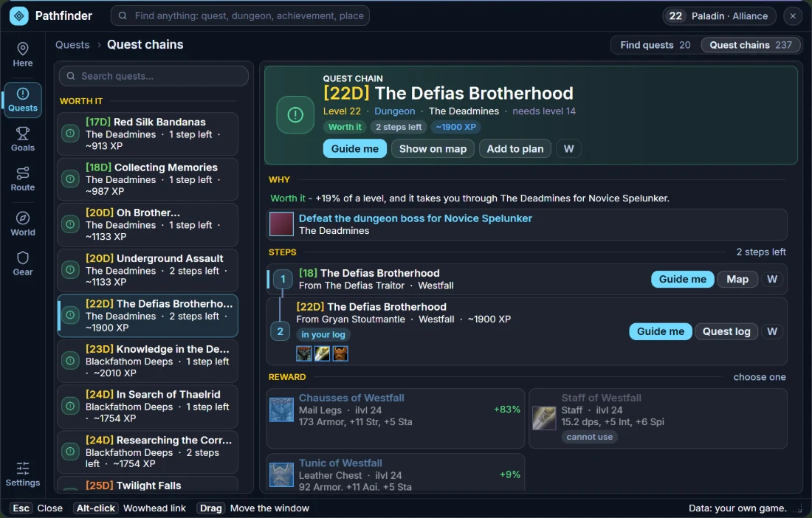Select the Oh Brother... quest chain

tap(148, 224)
